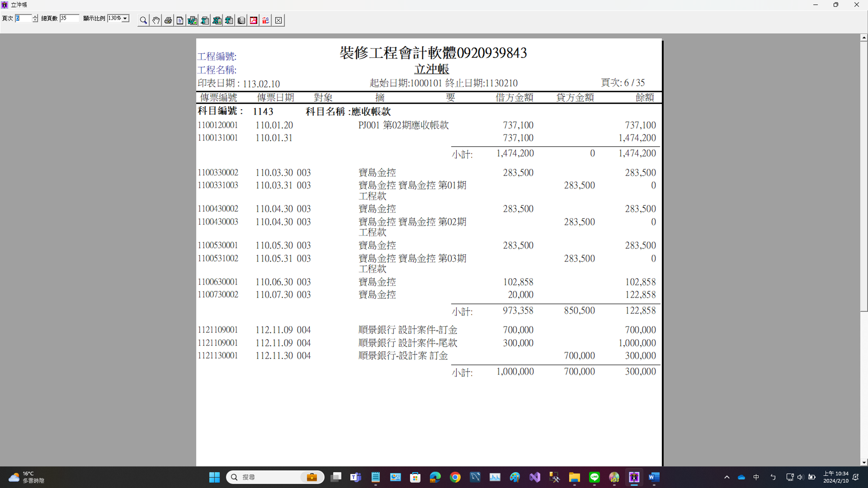Viewport: 868px width, 488px height.
Task: Export report to Excel icon
Action: point(205,21)
